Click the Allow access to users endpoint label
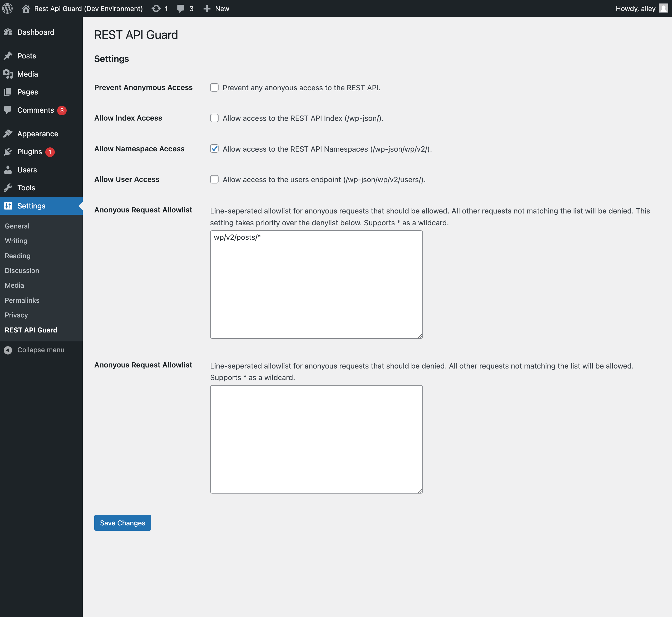This screenshot has height=617, width=672. coord(324,180)
